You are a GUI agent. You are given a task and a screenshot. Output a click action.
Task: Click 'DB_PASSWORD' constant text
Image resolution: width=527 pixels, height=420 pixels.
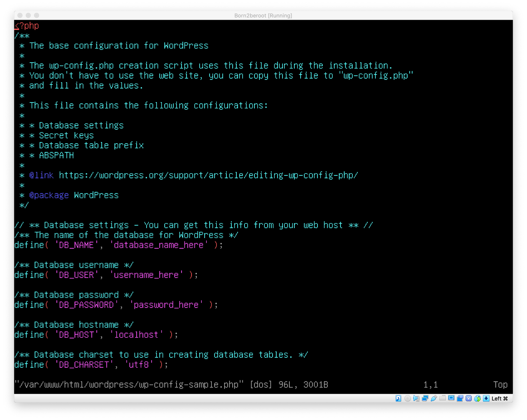point(86,305)
